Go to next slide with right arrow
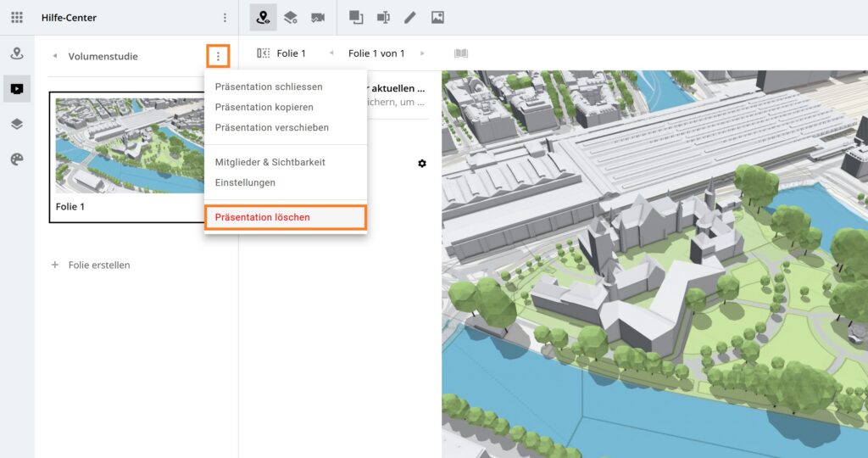This screenshot has width=868, height=458. [x=422, y=53]
